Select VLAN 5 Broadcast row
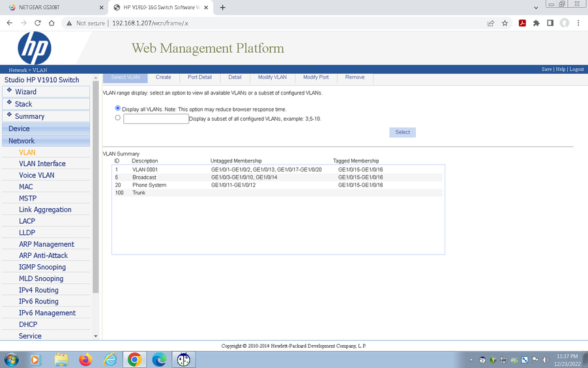The image size is (588, 368). [277, 177]
